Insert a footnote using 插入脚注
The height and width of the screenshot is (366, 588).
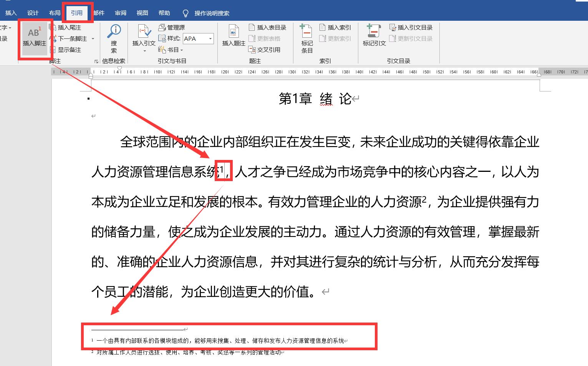tap(34, 37)
